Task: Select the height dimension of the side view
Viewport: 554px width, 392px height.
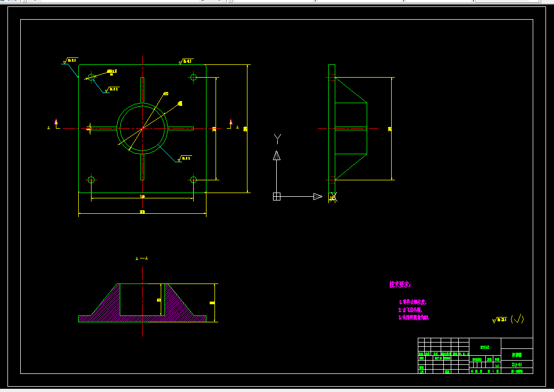Action: coord(391,129)
